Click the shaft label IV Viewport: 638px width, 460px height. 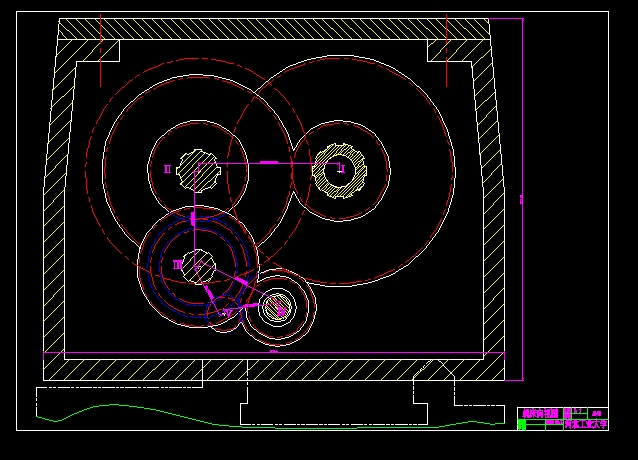(x=281, y=312)
